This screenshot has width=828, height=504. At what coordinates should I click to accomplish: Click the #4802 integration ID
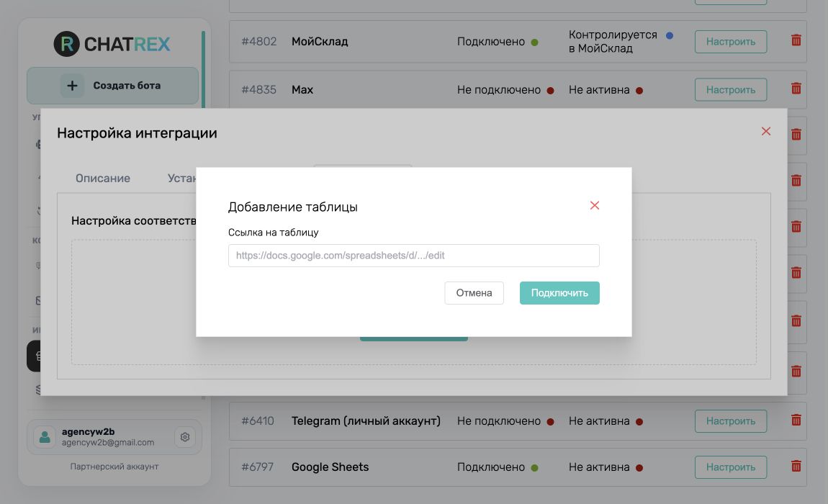coord(258,41)
